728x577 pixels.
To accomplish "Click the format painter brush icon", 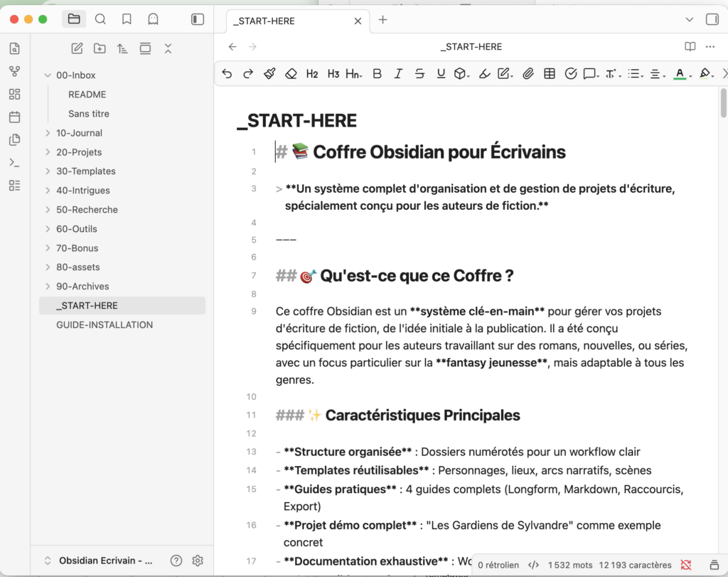I will [x=269, y=73].
